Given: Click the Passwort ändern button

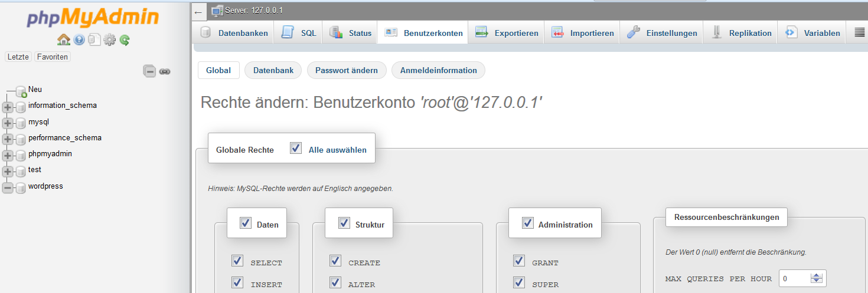Looking at the screenshot, I should pyautogui.click(x=347, y=70).
